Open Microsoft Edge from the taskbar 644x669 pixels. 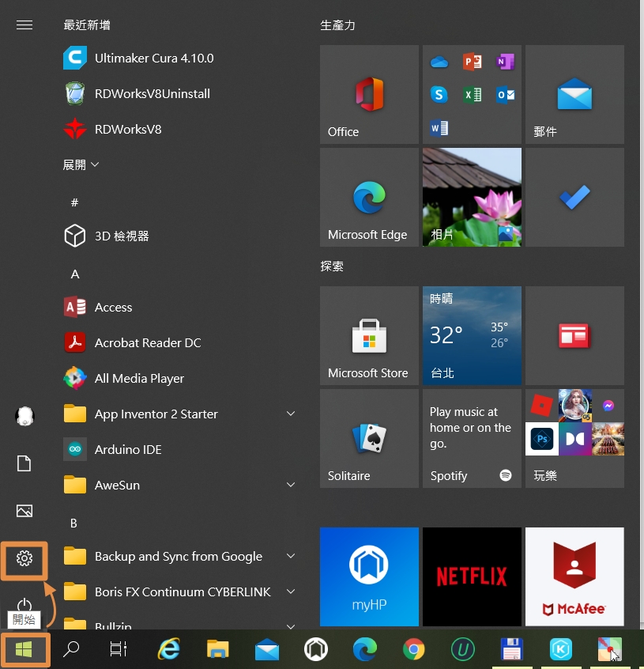365,649
